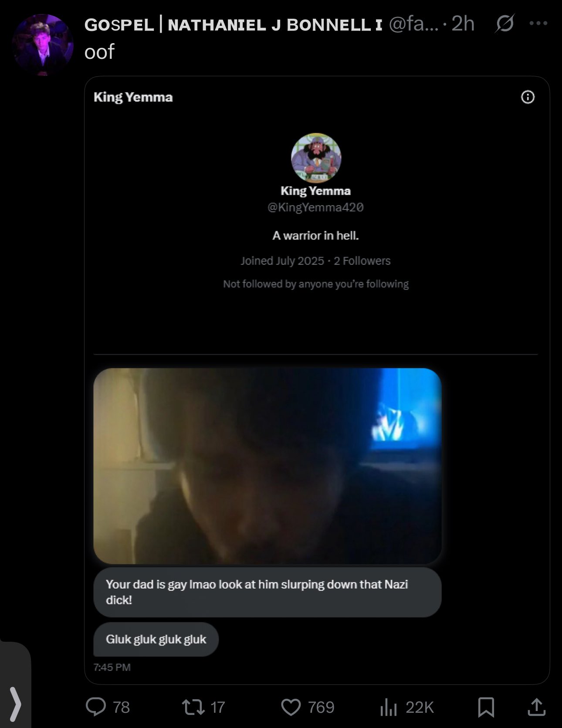Open the share upload icon
Viewport: 562px width, 728px height.
pos(536,707)
